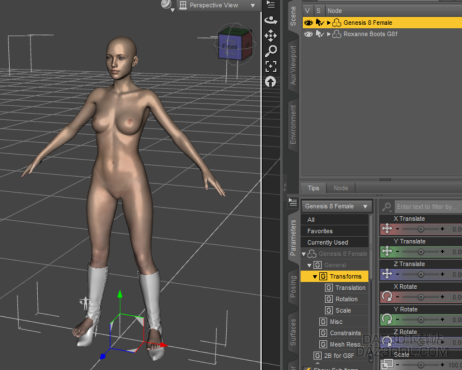Select the zoom magnifier camera control

click(x=271, y=51)
